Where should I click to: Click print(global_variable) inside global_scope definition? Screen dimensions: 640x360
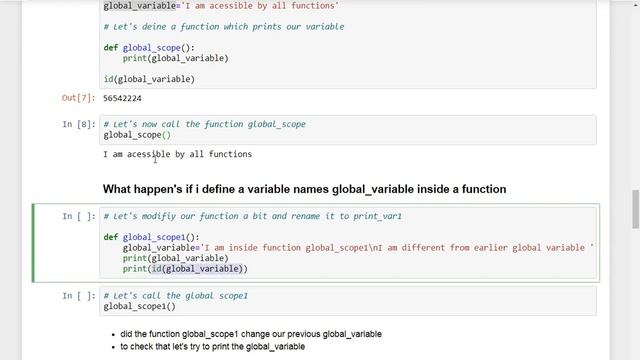point(176,58)
